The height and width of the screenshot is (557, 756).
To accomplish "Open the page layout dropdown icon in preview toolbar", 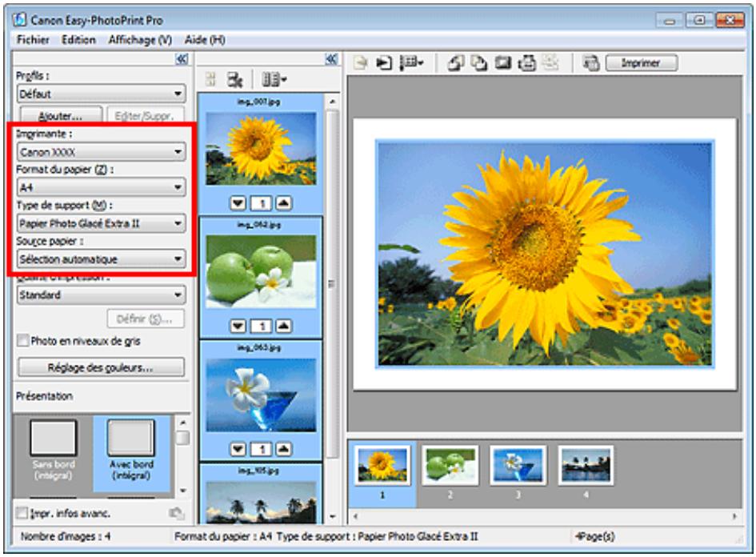I will click(x=412, y=63).
